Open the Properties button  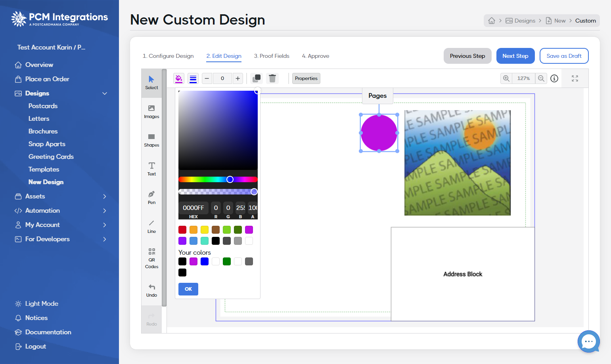(306, 78)
